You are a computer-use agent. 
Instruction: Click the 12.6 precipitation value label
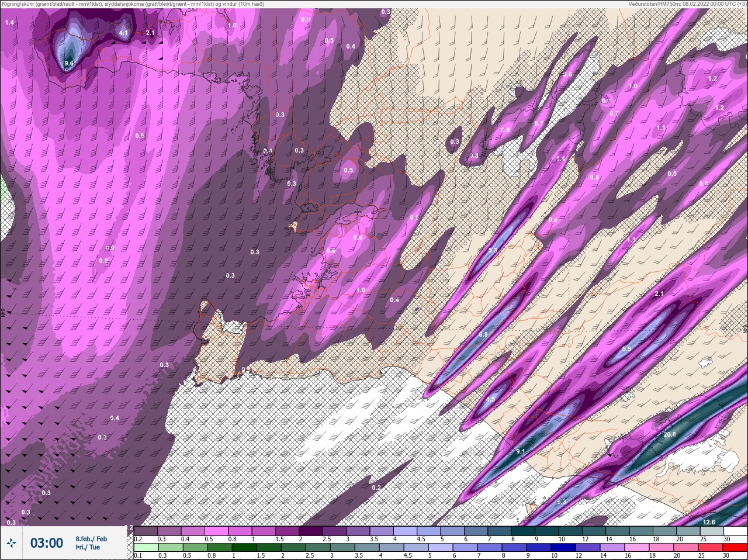pyautogui.click(x=709, y=522)
